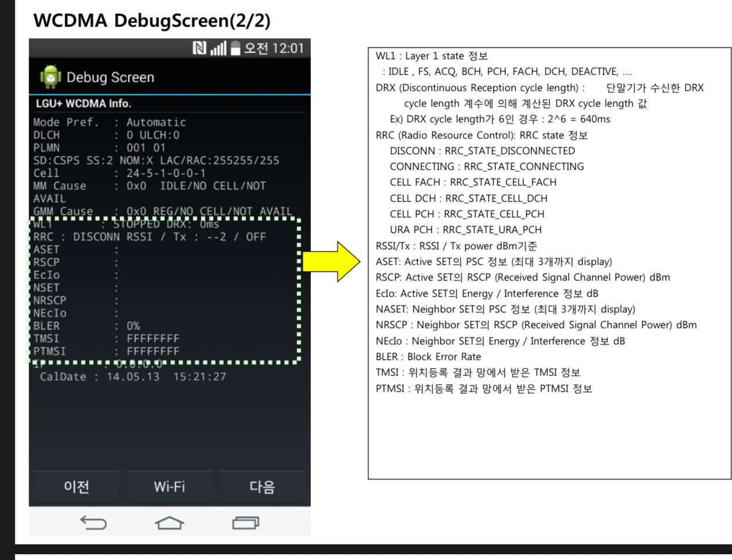732x560 pixels.
Task: Tap the signal strength bars icon
Action: [x=218, y=48]
